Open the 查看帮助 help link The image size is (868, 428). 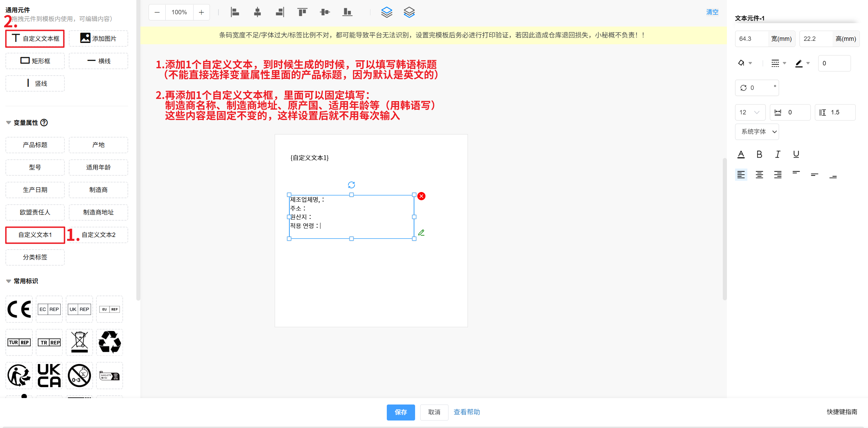pyautogui.click(x=467, y=412)
